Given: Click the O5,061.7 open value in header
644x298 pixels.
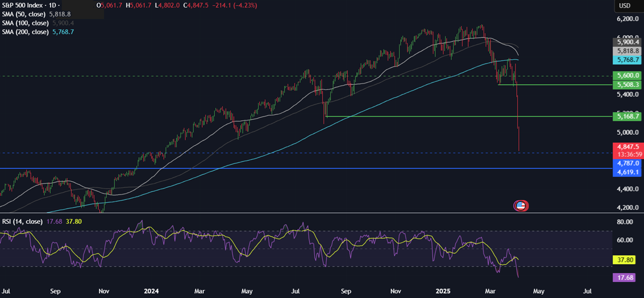Looking at the screenshot, I should coord(109,5).
